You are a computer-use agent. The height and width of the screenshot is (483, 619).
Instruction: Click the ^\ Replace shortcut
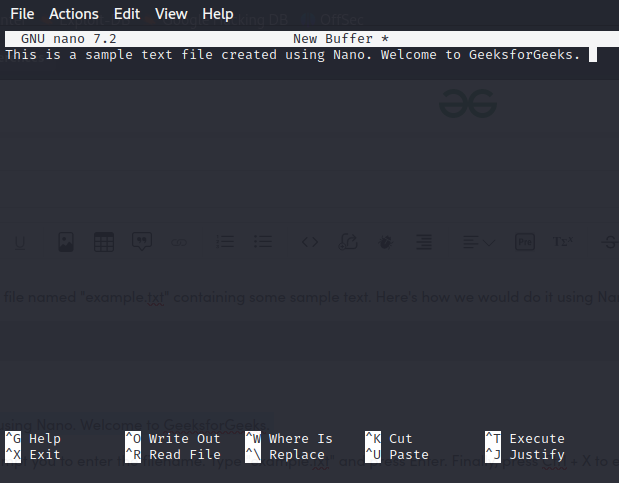[285, 455]
